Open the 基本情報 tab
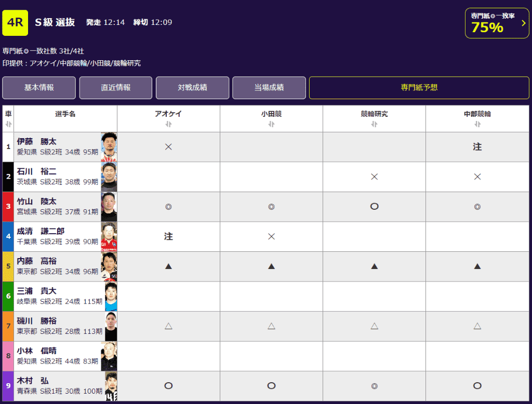The width and height of the screenshot is (532, 404). 39,88
